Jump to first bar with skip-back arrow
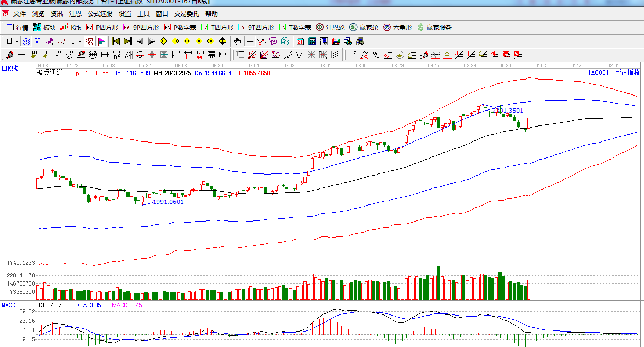This screenshot has height=347, width=644. click(116, 41)
